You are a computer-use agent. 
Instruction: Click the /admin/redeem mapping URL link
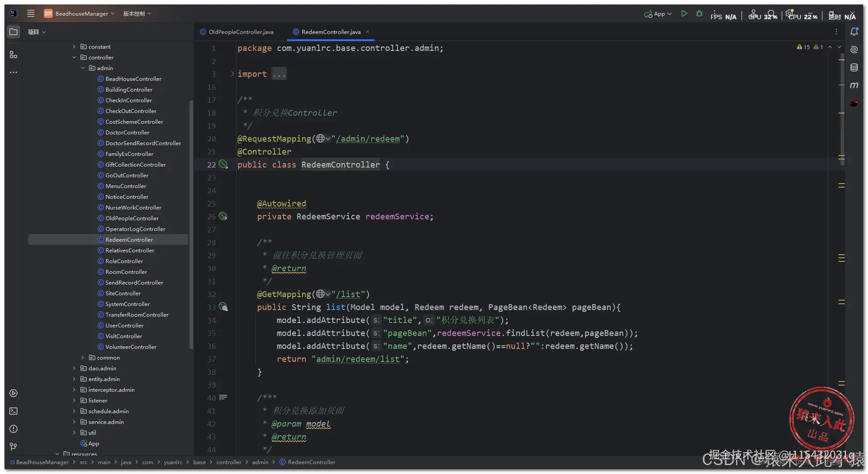click(368, 139)
